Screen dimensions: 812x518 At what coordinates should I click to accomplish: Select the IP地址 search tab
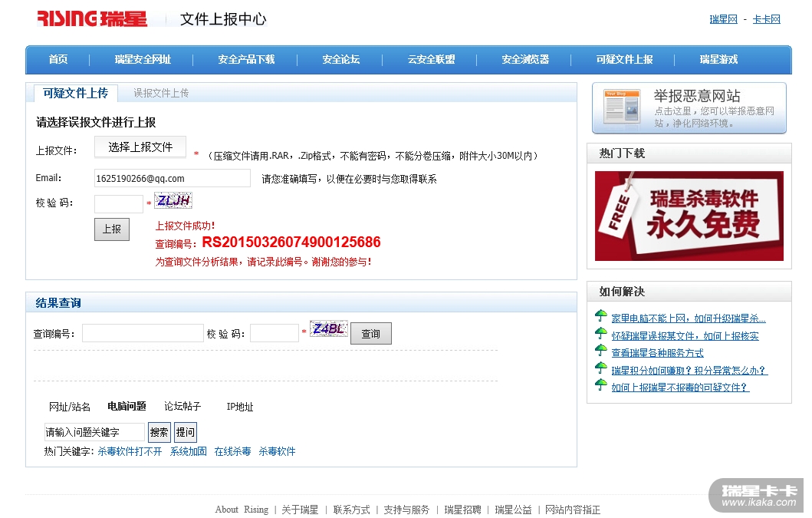tap(240, 407)
